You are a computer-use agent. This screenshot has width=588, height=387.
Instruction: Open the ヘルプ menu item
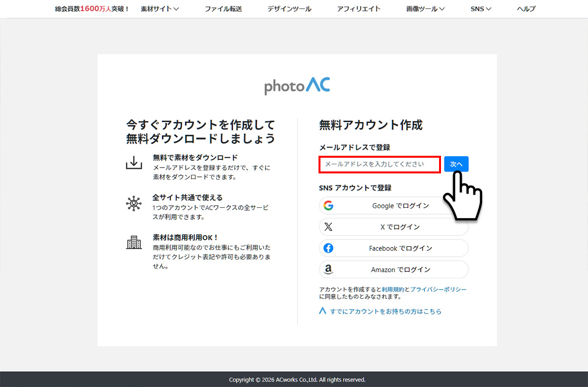[x=526, y=9]
